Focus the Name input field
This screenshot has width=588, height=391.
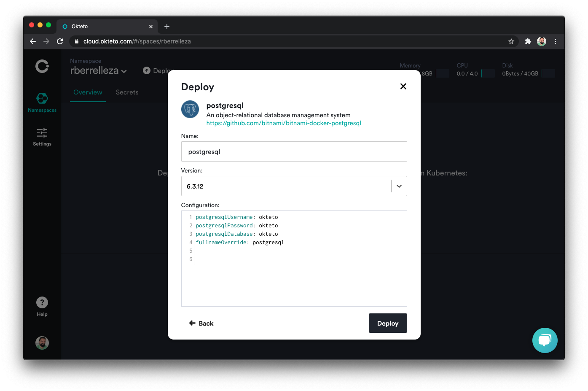[294, 151]
